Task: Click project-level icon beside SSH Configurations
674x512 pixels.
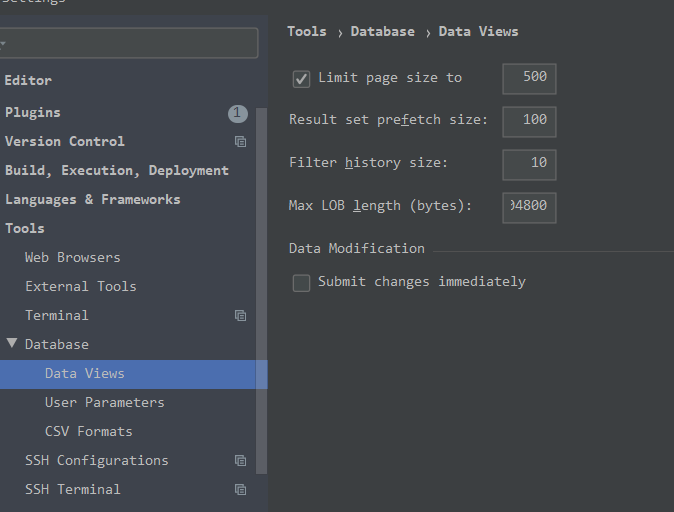Action: click(x=241, y=460)
